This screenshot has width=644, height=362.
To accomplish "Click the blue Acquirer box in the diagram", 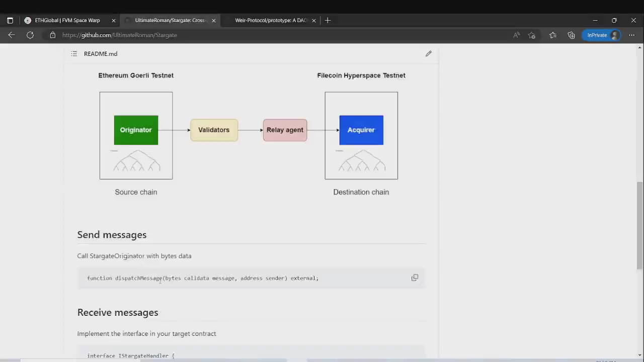I will [x=361, y=130].
